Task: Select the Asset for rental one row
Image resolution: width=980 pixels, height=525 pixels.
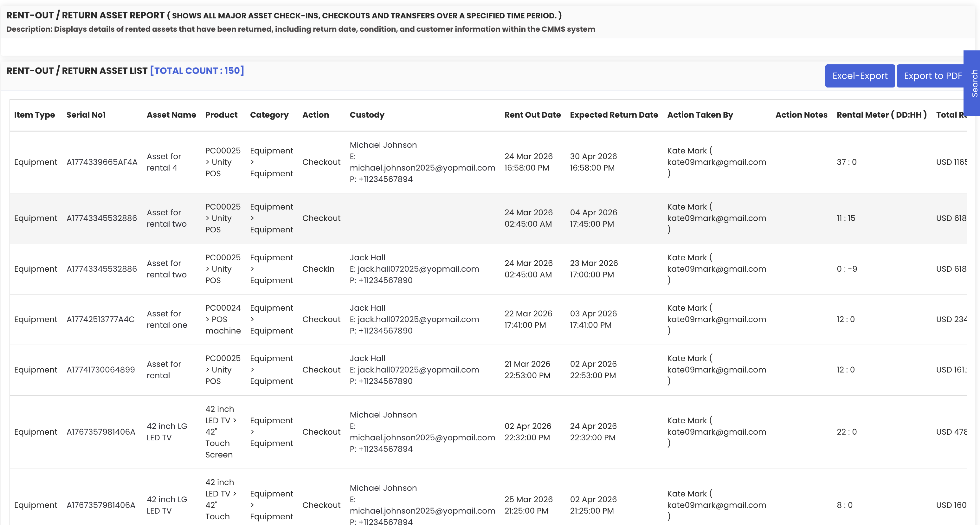Action: pyautogui.click(x=167, y=319)
